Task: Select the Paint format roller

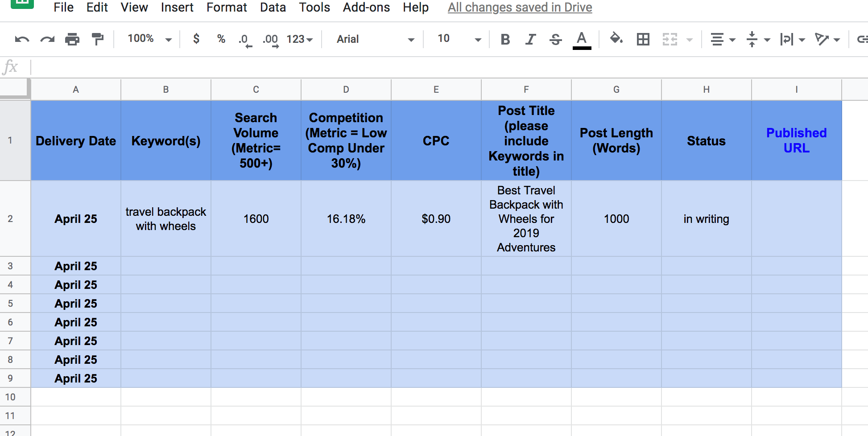Action: tap(97, 39)
